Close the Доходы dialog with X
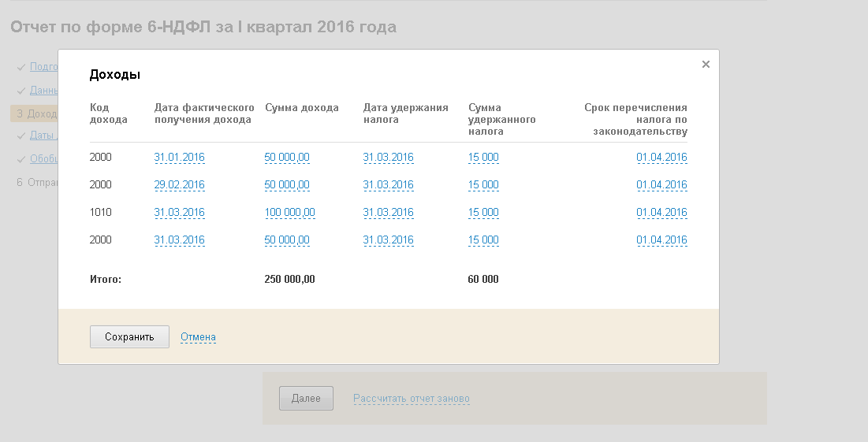The height and width of the screenshot is (442, 868). pyautogui.click(x=706, y=65)
